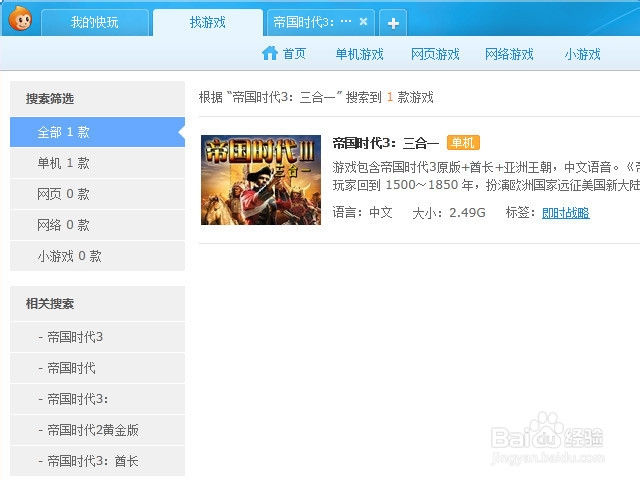
Task: Open 小游戏 navigation item
Action: pos(582,54)
